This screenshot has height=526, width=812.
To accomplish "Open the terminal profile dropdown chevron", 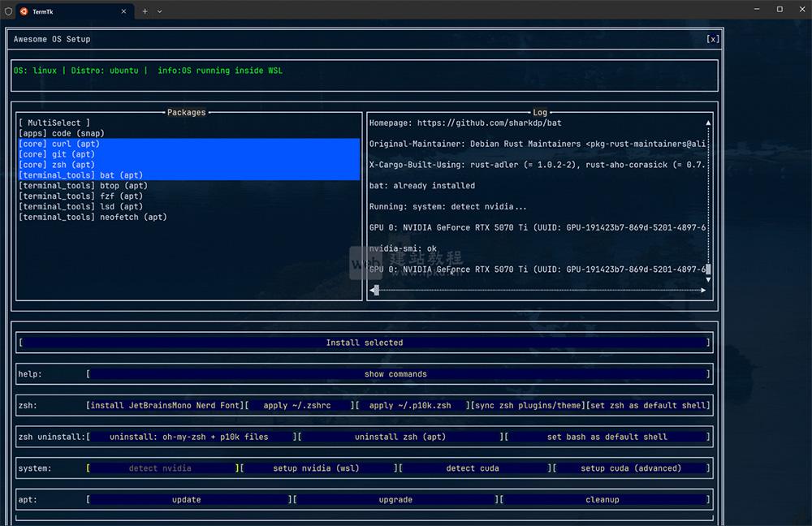I will point(159,11).
